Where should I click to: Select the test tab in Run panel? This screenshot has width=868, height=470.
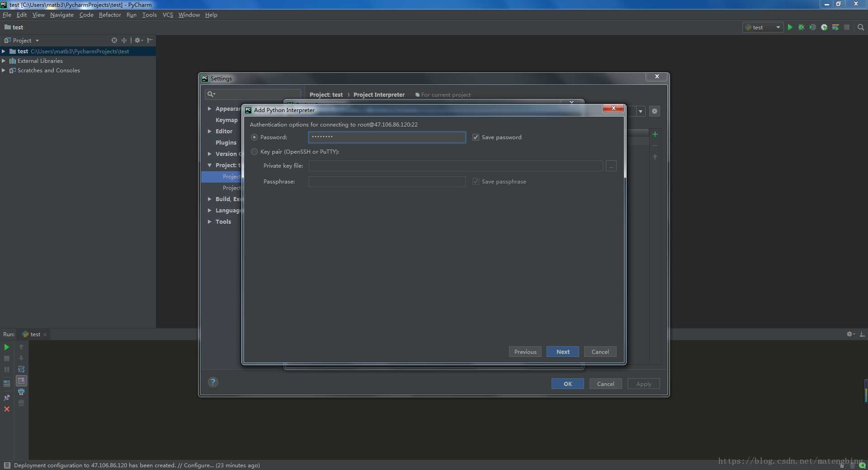tap(35, 334)
